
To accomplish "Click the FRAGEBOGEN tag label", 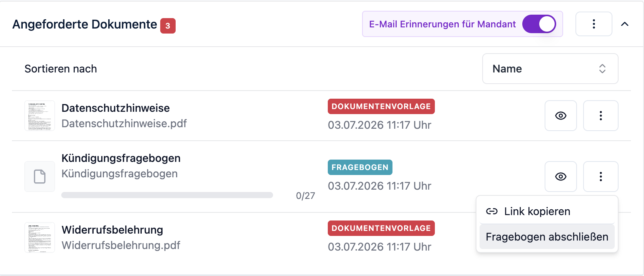I will 360,167.
